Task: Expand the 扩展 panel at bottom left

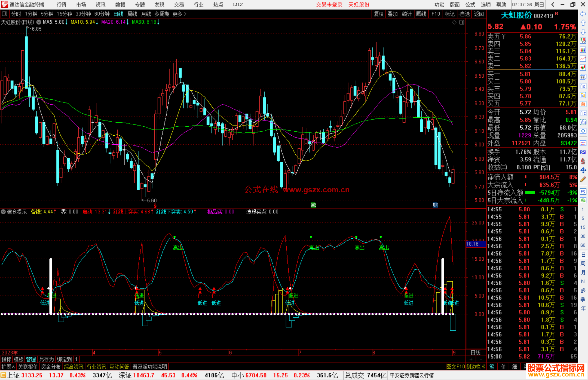Action: [x=8, y=367]
